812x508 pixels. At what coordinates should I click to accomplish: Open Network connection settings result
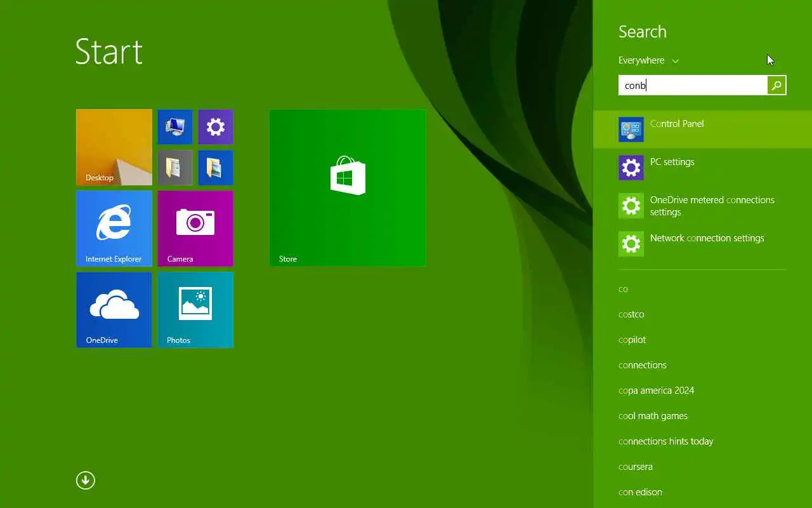pyautogui.click(x=702, y=244)
